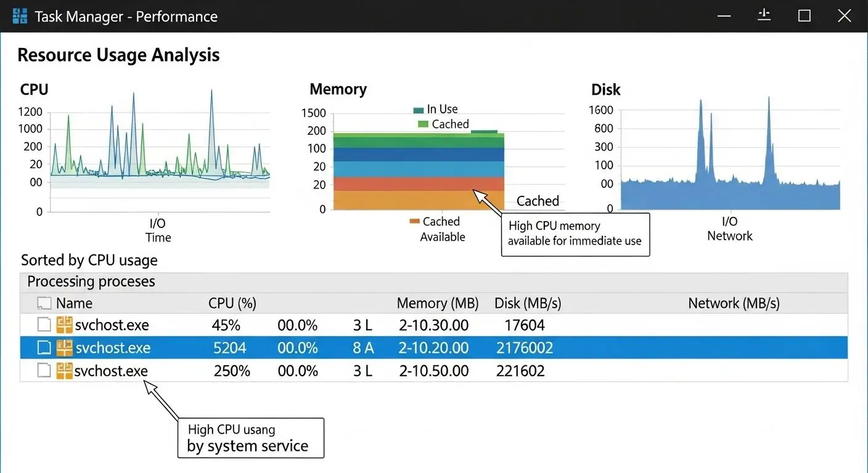Click the svchost.exe icon in the 250% CPU row
The image size is (868, 473).
(64, 371)
